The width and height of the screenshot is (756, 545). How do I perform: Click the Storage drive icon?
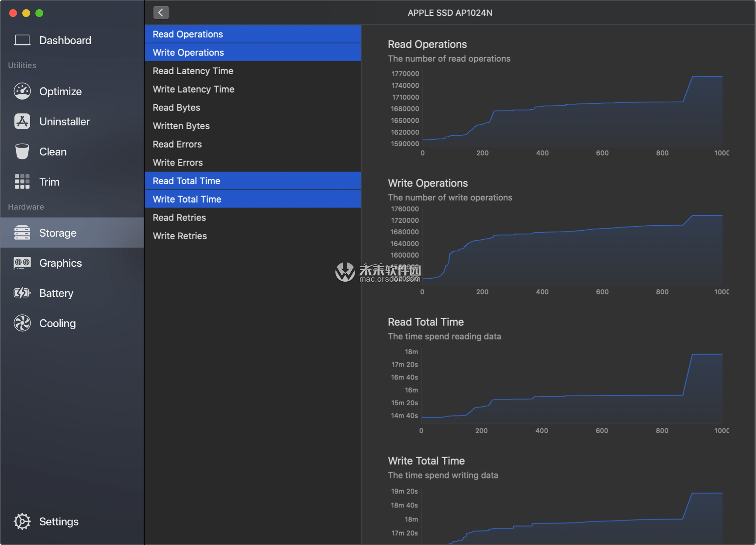22,233
